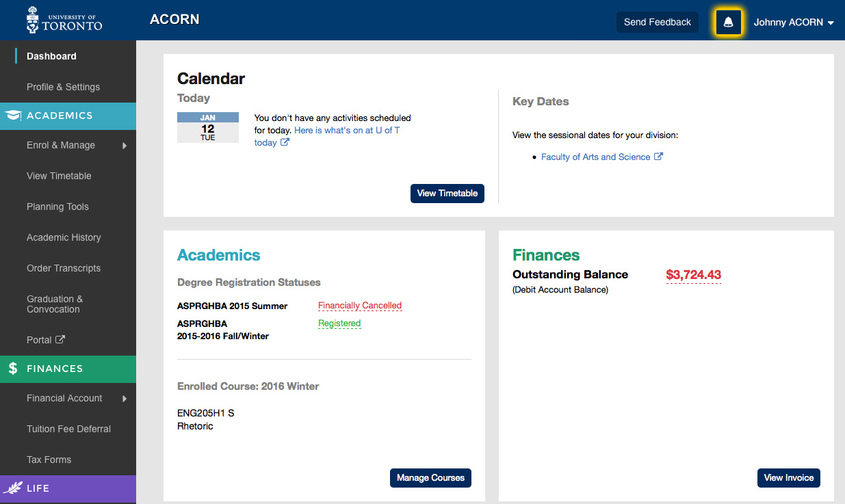Click the Jan 12 calendar date icon
The image size is (845, 504).
(208, 128)
